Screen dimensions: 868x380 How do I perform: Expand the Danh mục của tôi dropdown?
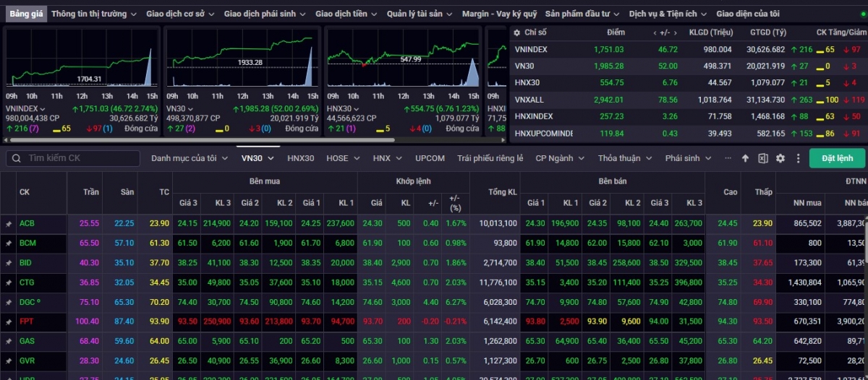(188, 158)
